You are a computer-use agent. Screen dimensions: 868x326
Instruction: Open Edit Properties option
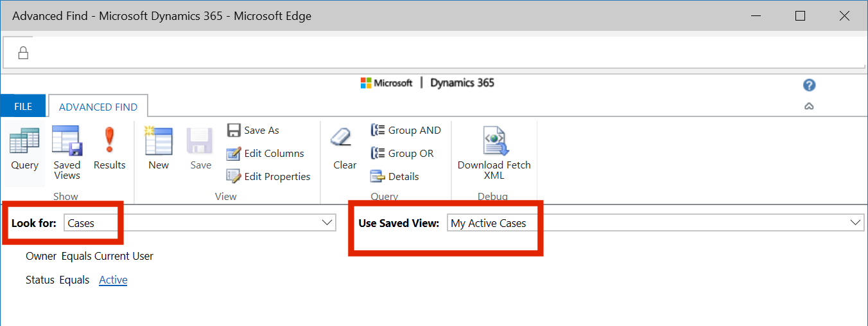[x=268, y=177]
